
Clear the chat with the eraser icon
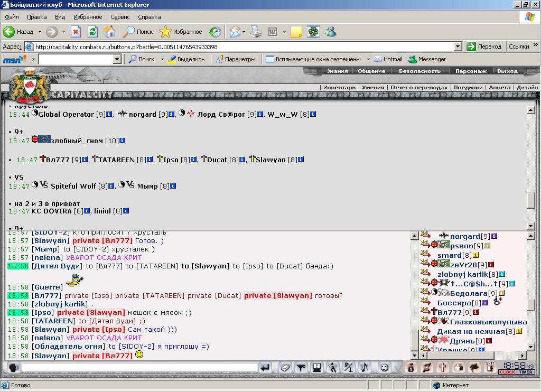[x=285, y=368]
